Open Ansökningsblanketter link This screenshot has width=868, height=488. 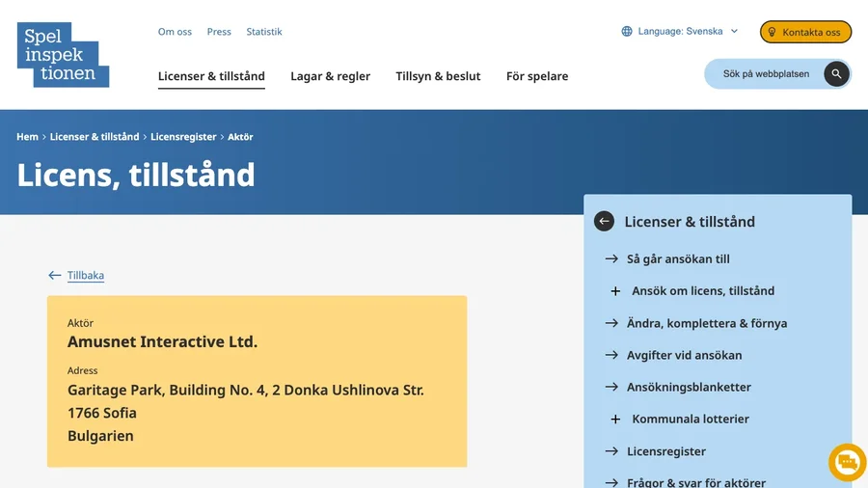tap(689, 388)
